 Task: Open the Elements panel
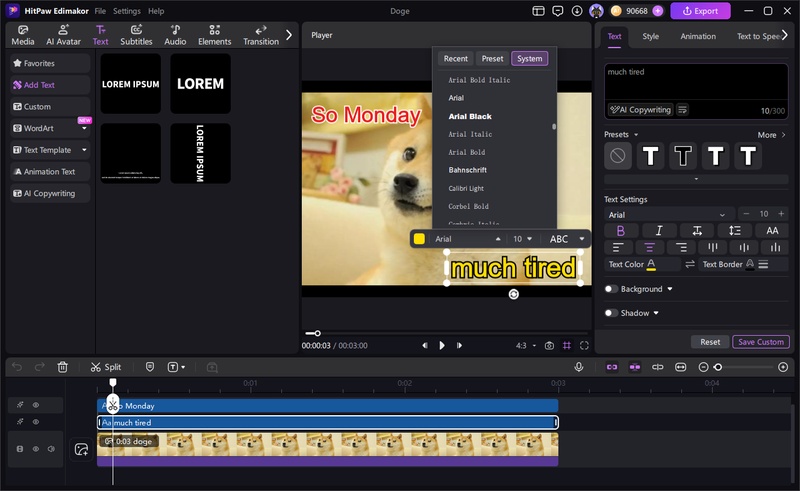pos(214,35)
